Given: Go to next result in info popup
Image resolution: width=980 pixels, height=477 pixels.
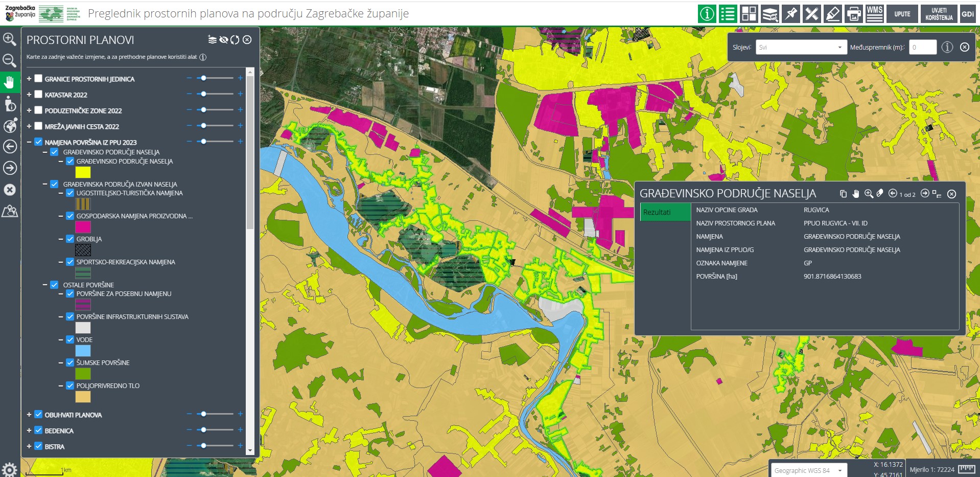Looking at the screenshot, I should [x=925, y=194].
